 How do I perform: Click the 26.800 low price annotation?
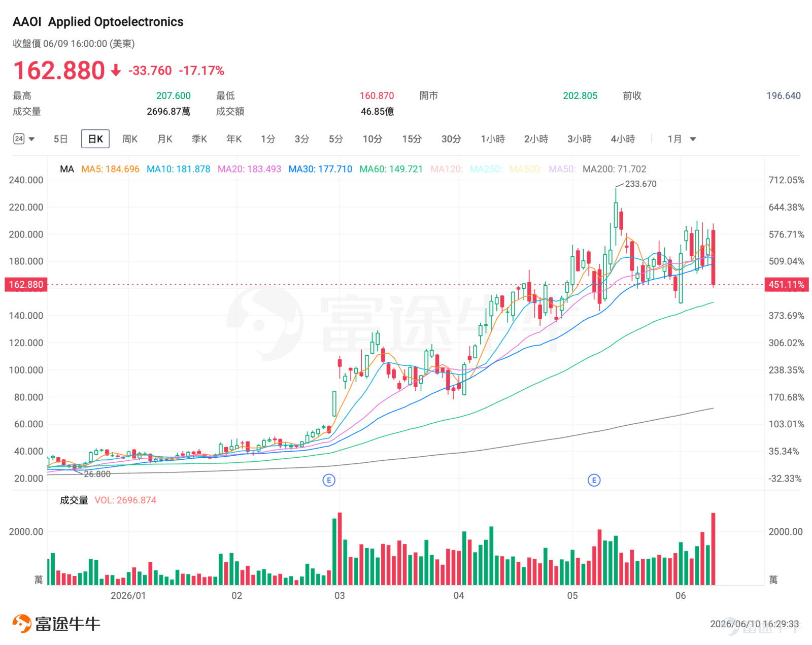click(x=97, y=474)
